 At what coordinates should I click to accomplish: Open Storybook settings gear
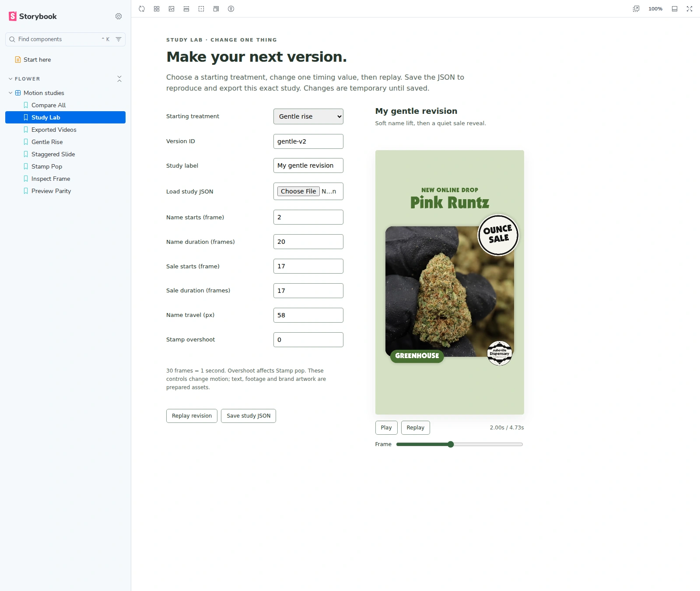tap(119, 16)
